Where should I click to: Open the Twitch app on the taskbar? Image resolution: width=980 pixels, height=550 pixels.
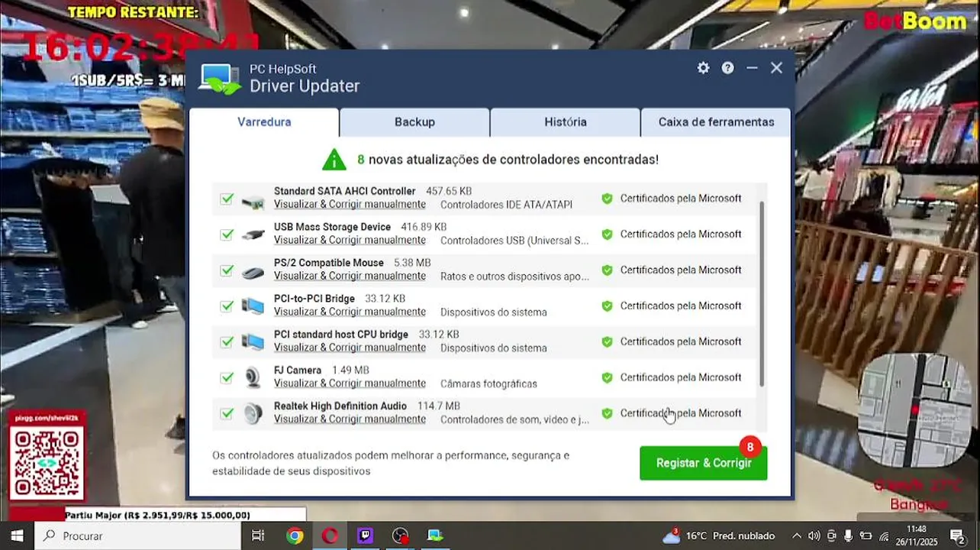point(365,535)
